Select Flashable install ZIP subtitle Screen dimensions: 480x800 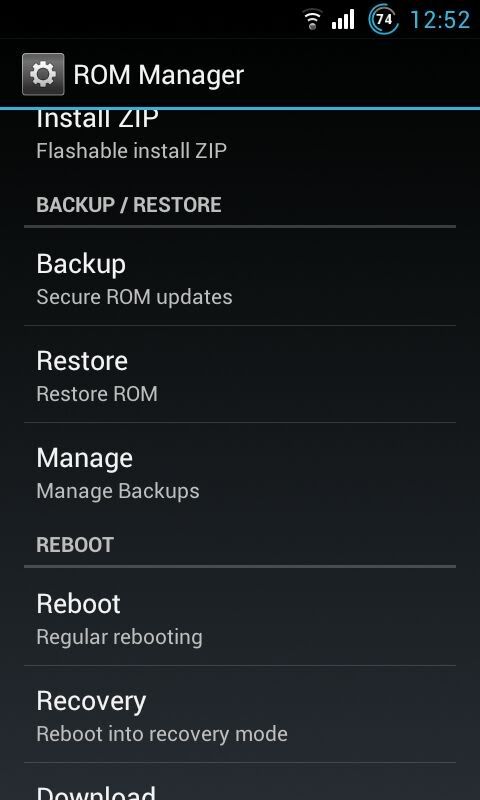132,151
